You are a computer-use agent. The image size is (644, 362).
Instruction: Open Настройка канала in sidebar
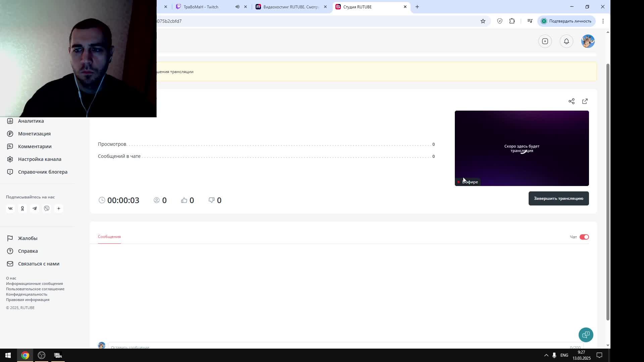click(x=40, y=159)
